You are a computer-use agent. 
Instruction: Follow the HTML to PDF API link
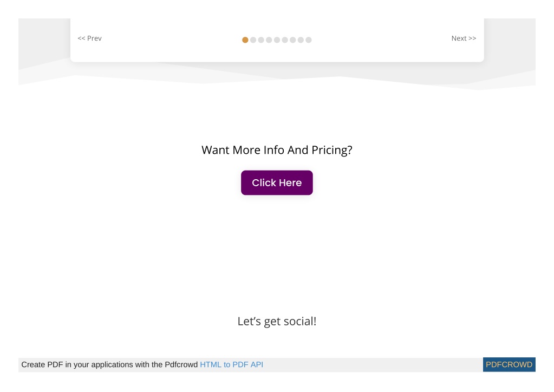pyautogui.click(x=231, y=364)
